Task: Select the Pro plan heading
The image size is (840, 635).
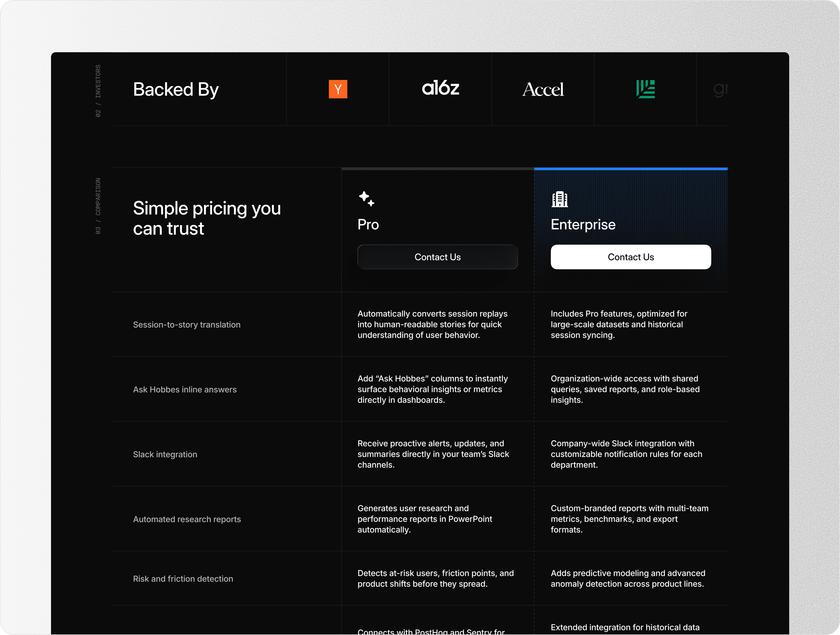Action: point(368,225)
